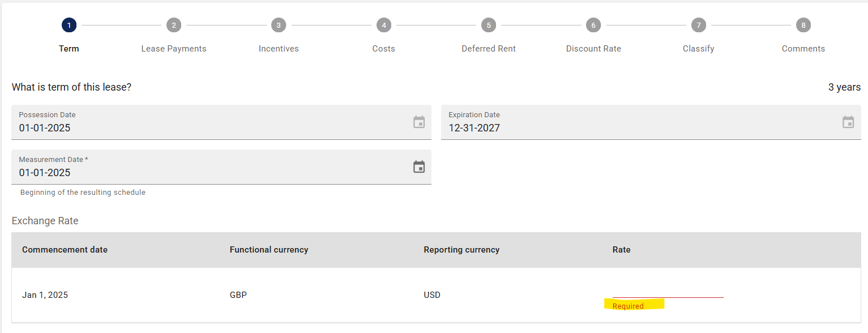Open the Possession Date calendar picker icon
868x333 pixels.
419,122
